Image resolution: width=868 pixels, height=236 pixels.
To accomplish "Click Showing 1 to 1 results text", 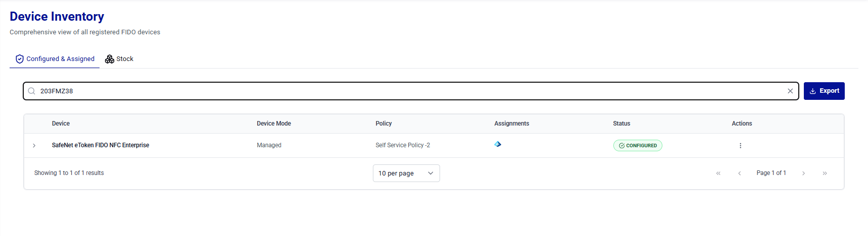I will tap(69, 173).
